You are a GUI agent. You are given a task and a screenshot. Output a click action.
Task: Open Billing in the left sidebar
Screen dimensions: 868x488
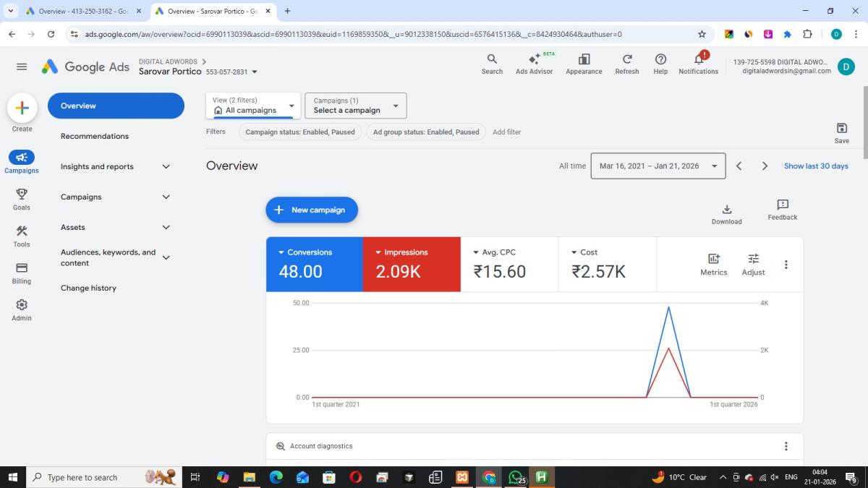(22, 268)
